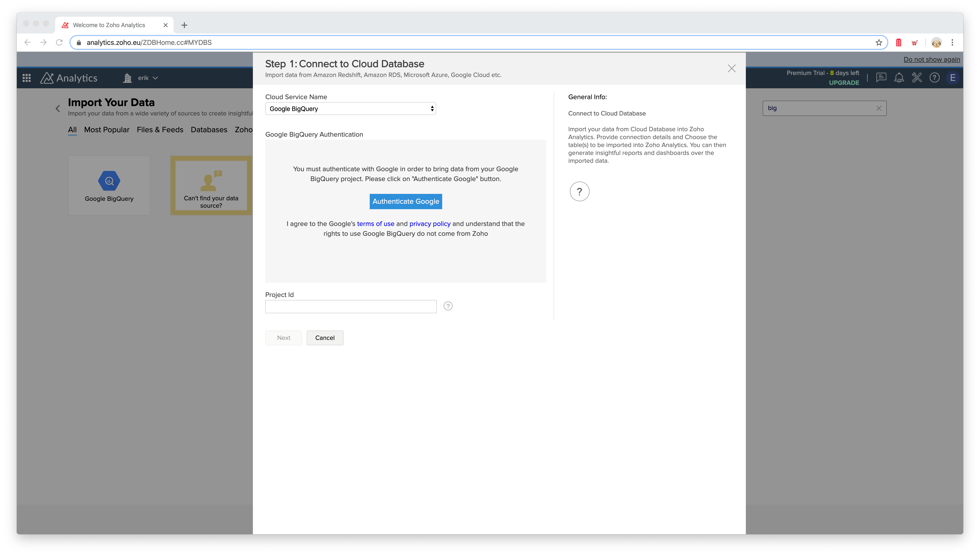Expand the erik organization dropdown

[x=148, y=78]
